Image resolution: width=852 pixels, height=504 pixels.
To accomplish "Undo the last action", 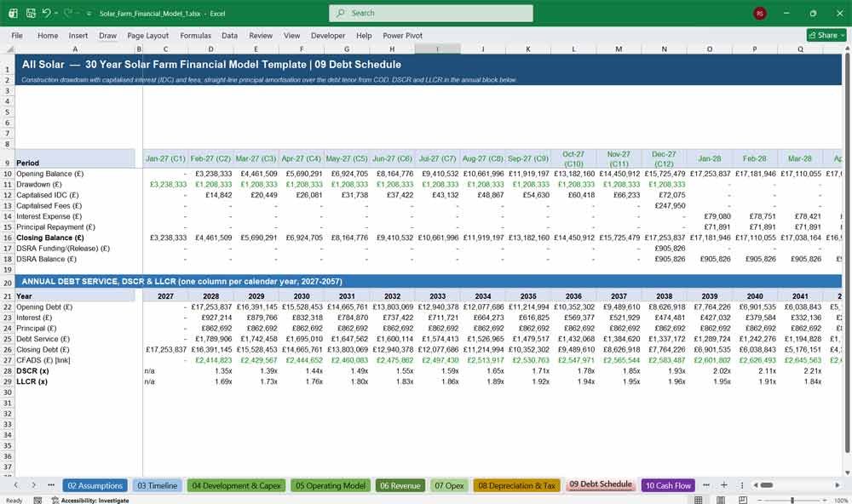I will (46, 13).
